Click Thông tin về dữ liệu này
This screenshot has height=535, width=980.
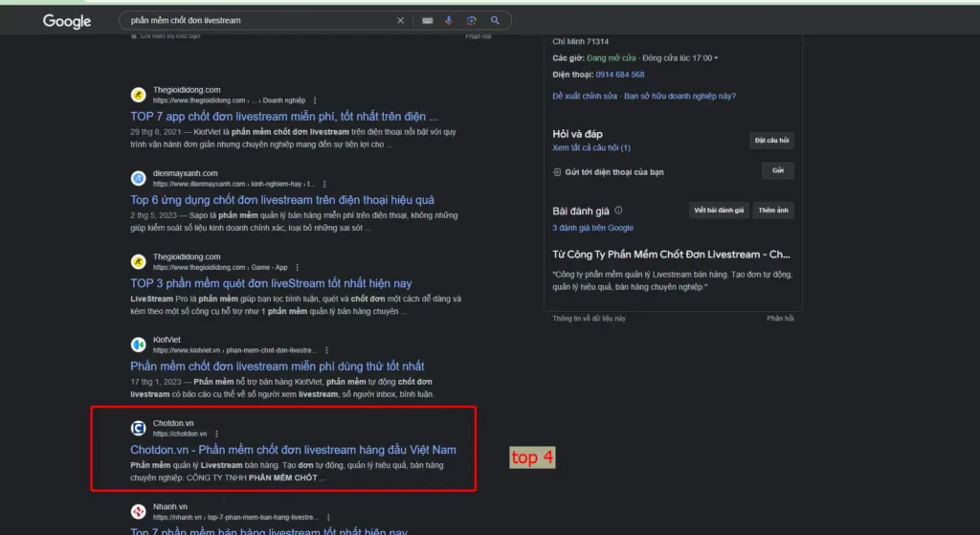(x=589, y=319)
